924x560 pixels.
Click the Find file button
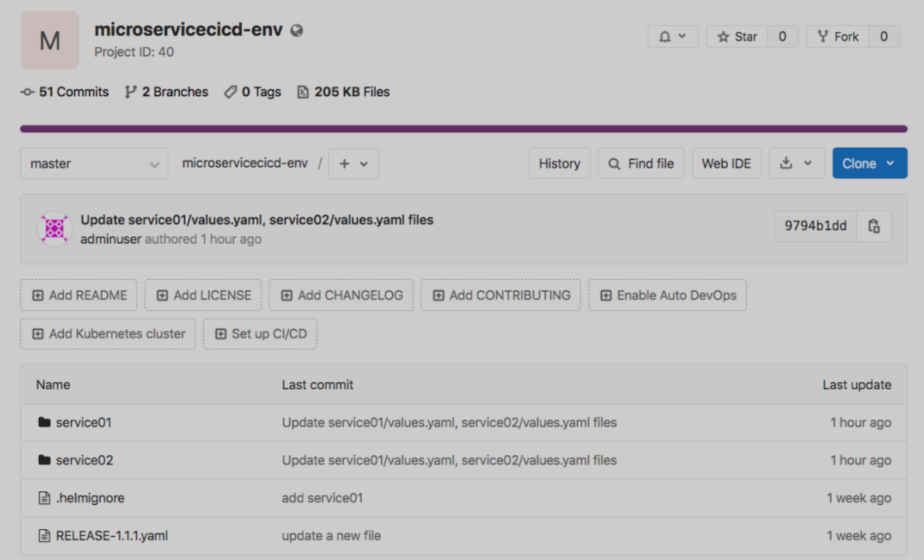(x=641, y=163)
